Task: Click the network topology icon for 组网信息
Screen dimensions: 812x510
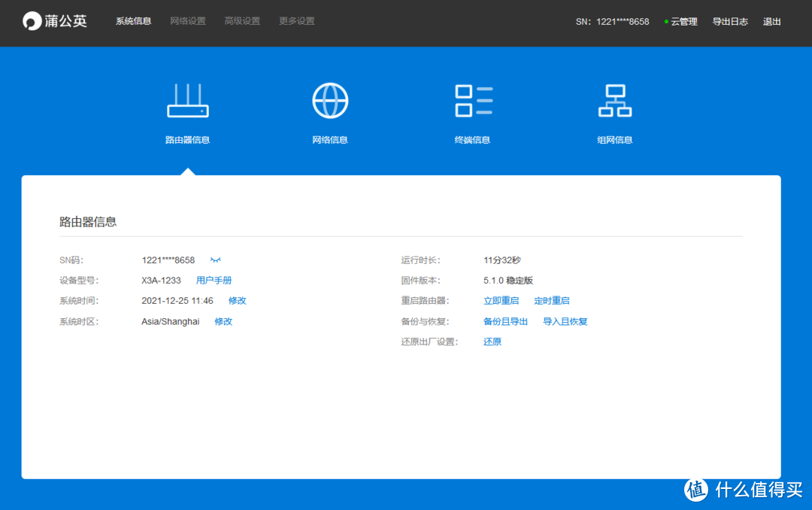Action: tap(615, 100)
